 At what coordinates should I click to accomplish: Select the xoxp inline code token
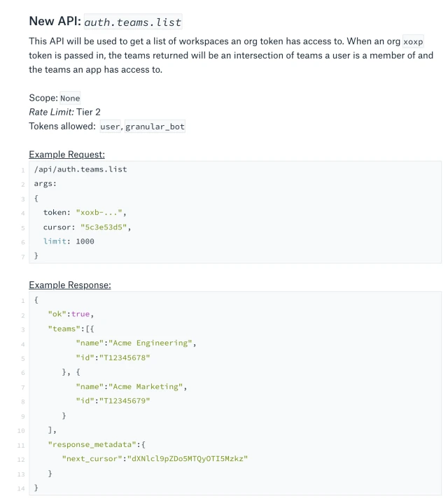(413, 42)
